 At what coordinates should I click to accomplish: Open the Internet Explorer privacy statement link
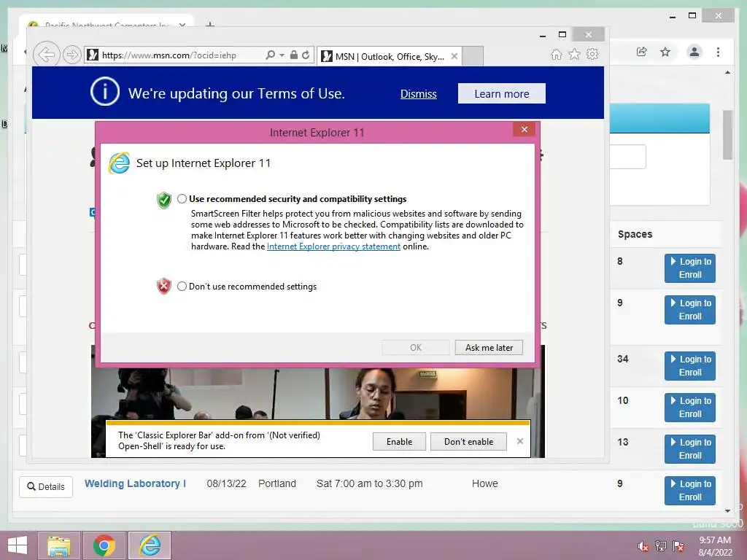(x=333, y=246)
